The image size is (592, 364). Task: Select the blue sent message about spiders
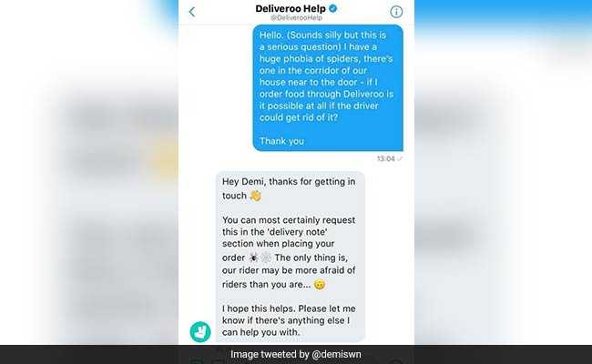click(x=328, y=88)
